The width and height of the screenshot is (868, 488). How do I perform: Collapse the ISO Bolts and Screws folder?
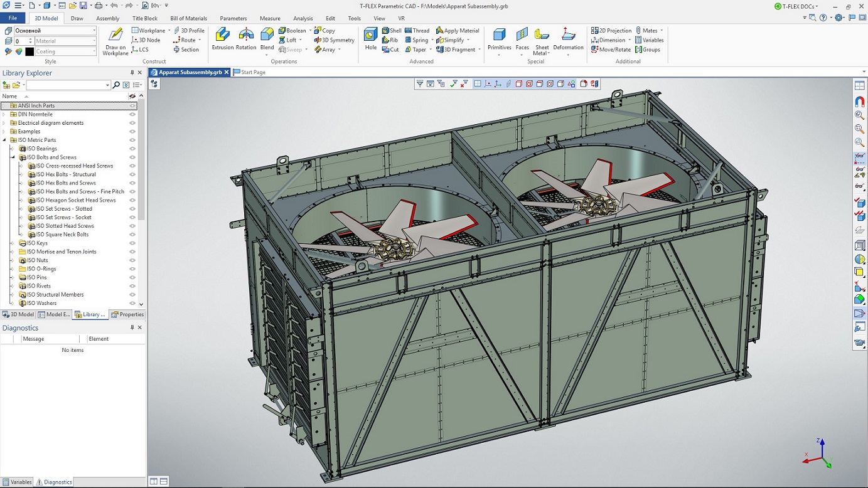[13, 157]
